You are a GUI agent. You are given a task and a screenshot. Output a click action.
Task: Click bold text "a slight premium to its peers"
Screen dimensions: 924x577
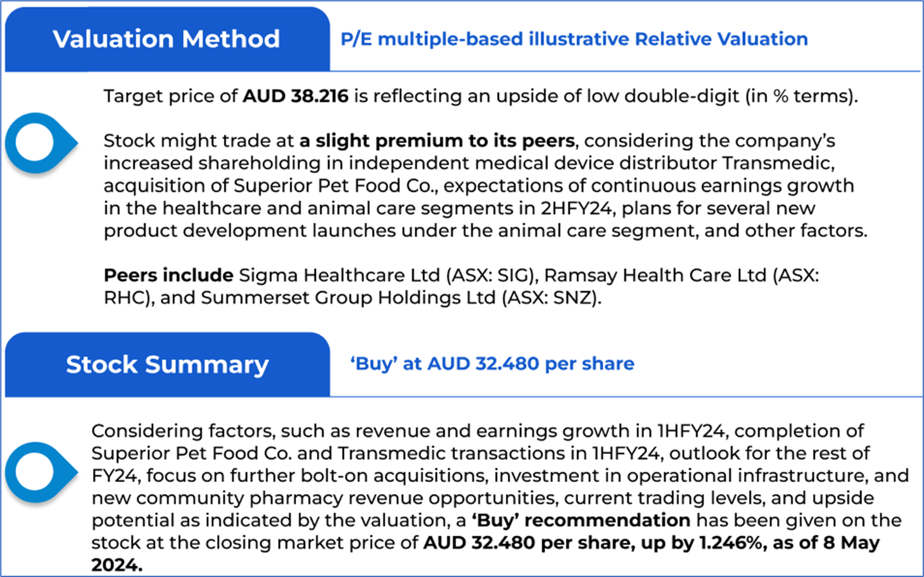(437, 141)
